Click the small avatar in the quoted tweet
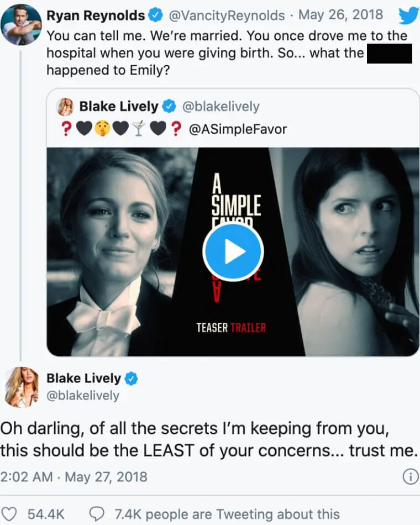 [x=65, y=106]
